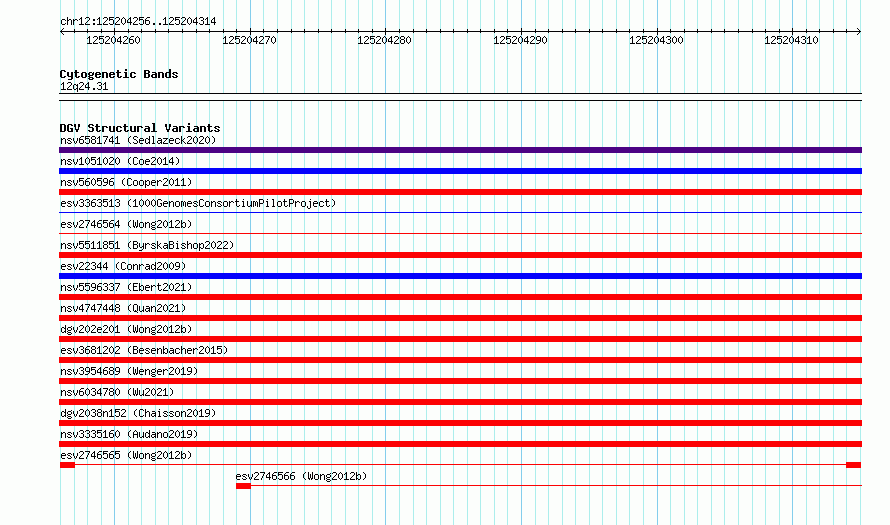The image size is (890, 525).
Task: Click the chr12:125204256..125204314 region label
Action: click(x=138, y=22)
